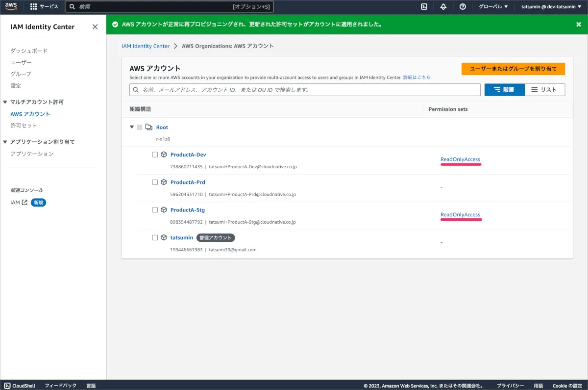Open プライバシー link in footer
Viewport: 588px width, 390px height.
click(x=511, y=386)
